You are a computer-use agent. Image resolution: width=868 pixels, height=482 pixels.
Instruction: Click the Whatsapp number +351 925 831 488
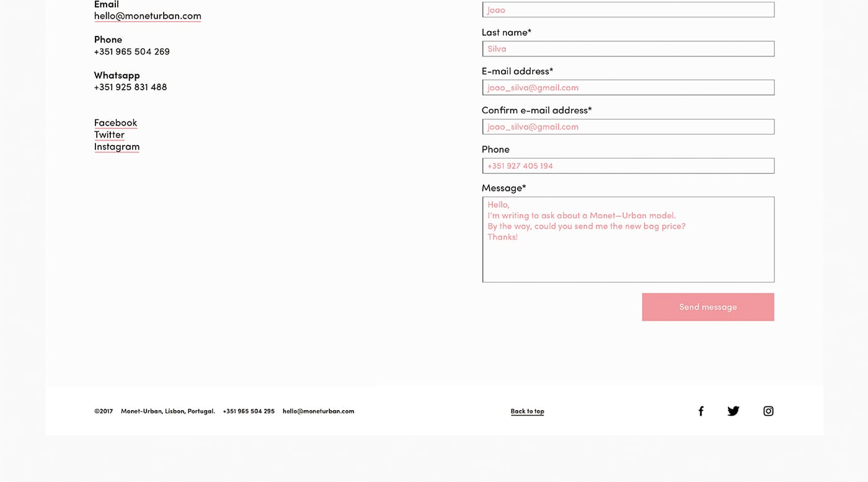pos(130,87)
